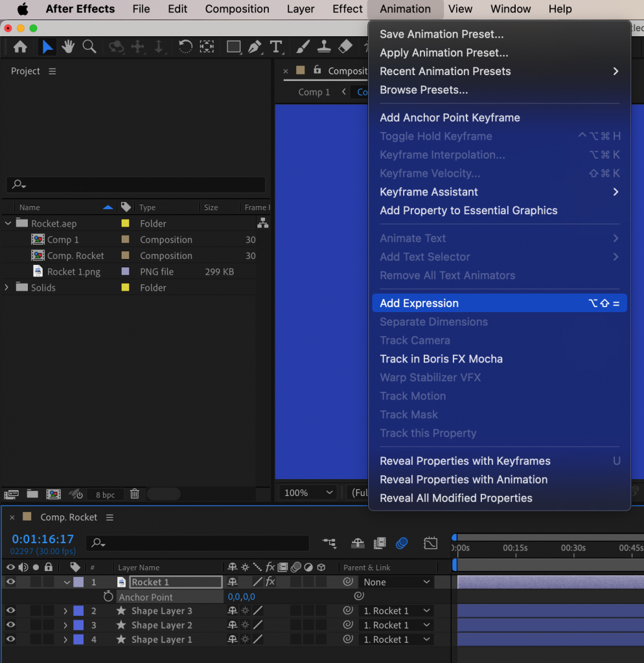Edit the Anchor Point value 0,0,0

coord(241,596)
